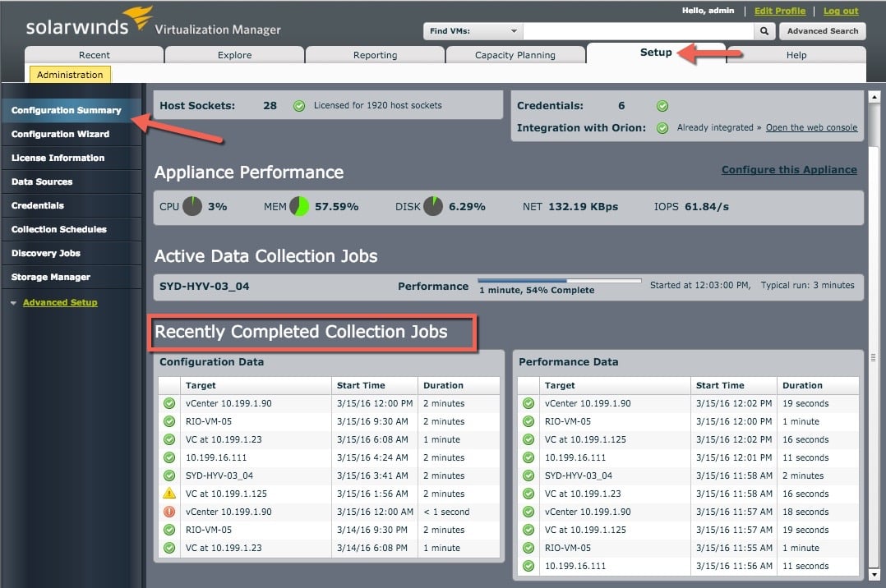
Task: Open License Information in the sidebar
Action: coord(71,158)
